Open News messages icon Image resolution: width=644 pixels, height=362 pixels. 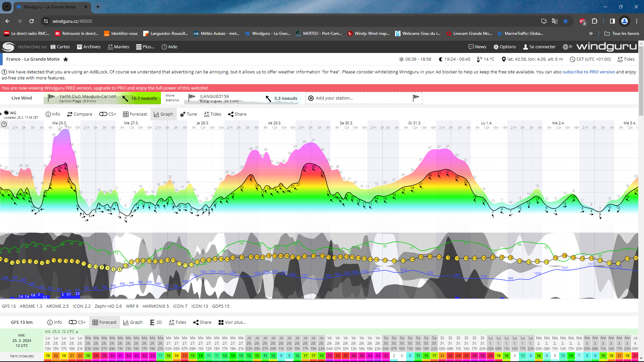(x=477, y=47)
